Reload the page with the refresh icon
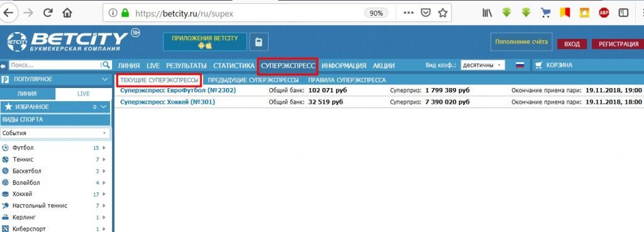 48,13
